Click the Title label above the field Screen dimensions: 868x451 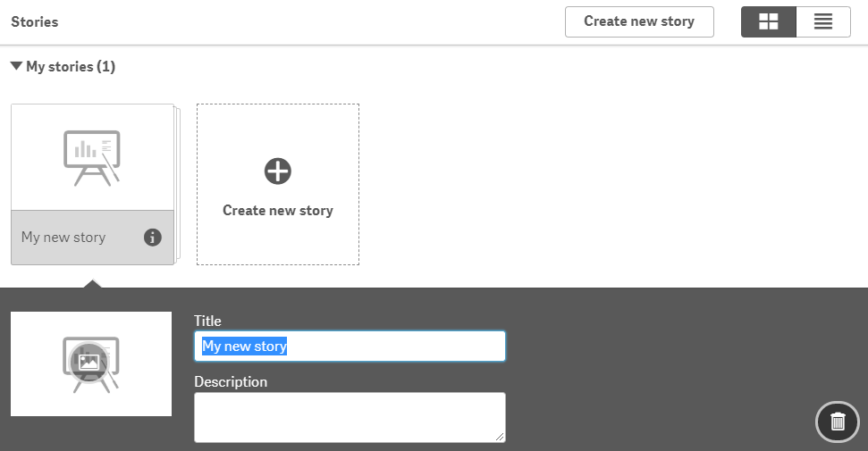point(207,321)
